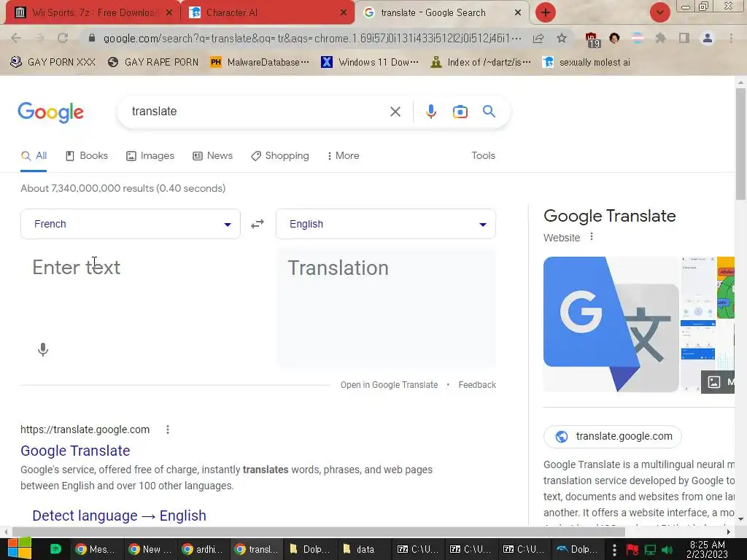The width and height of the screenshot is (747, 560).
Task: Switch to the Wii Sports 7z tab
Action: (x=93, y=12)
